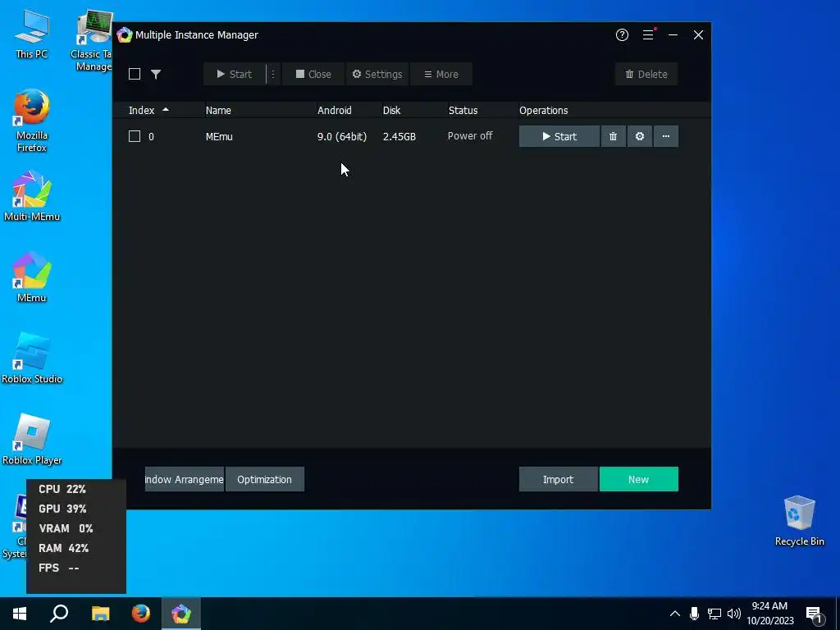
Task: Select the Multi-MEmu desktop shortcut
Action: pos(32,196)
